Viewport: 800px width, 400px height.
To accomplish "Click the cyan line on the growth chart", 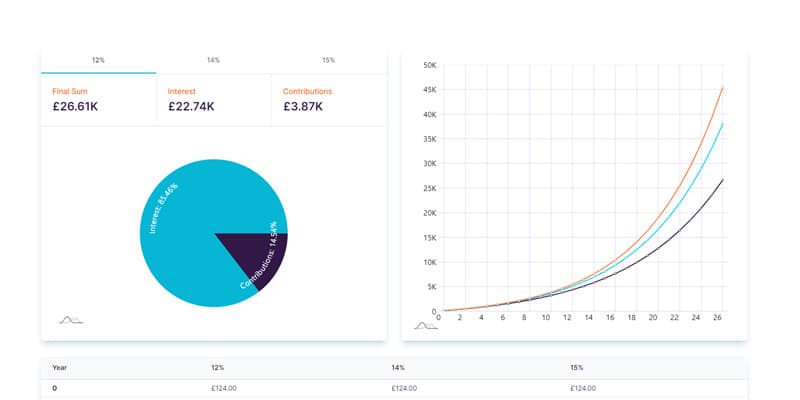I will tap(700, 162).
